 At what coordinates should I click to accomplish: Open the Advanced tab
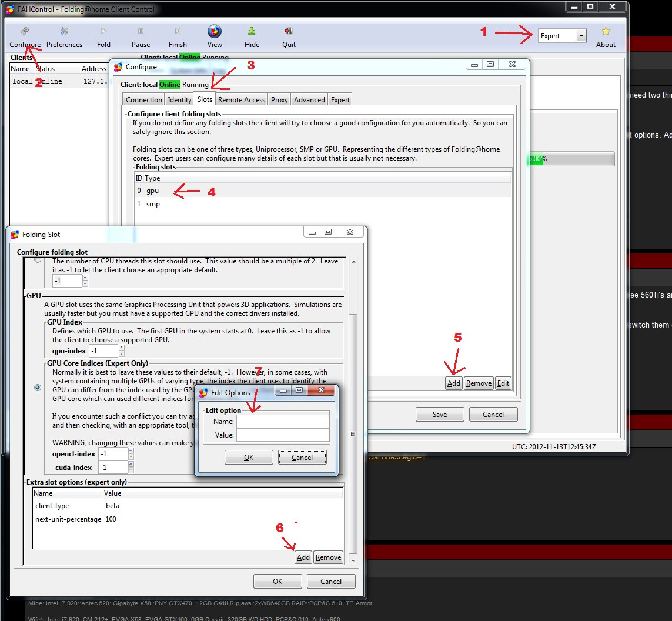(309, 99)
